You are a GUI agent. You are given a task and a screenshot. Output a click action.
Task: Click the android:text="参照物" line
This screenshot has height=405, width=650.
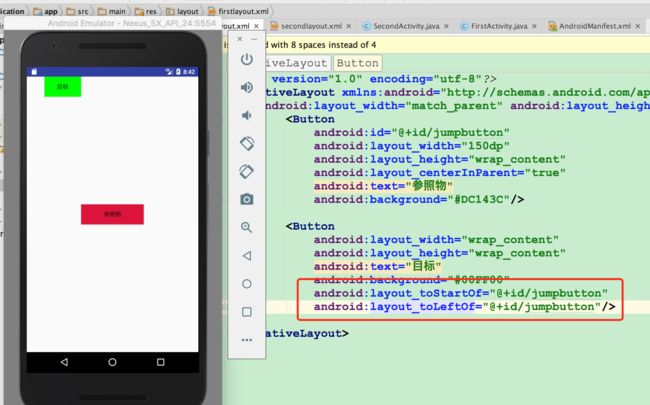383,186
